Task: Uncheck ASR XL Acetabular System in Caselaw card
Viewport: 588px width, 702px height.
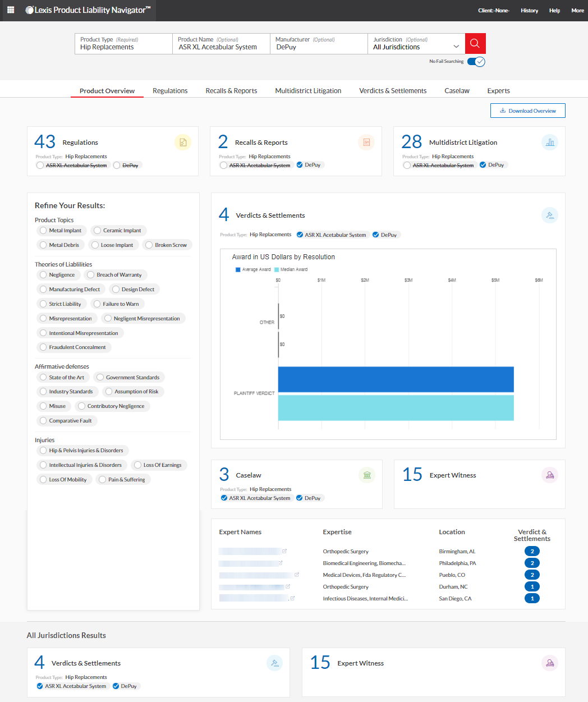Action: pyautogui.click(x=224, y=498)
